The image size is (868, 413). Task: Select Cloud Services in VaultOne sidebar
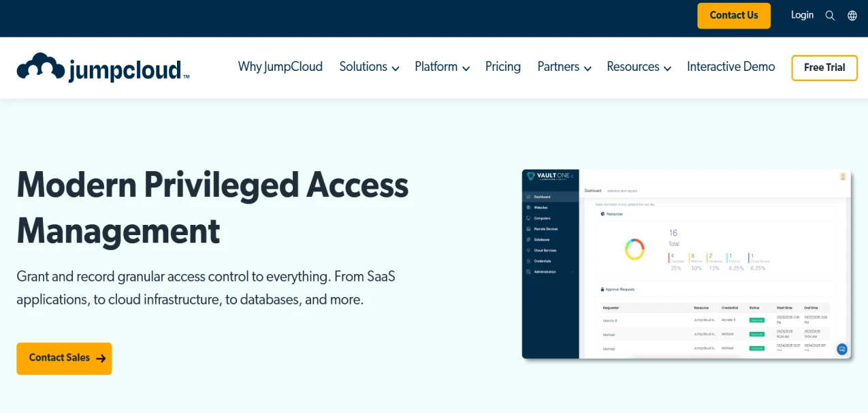click(x=541, y=250)
